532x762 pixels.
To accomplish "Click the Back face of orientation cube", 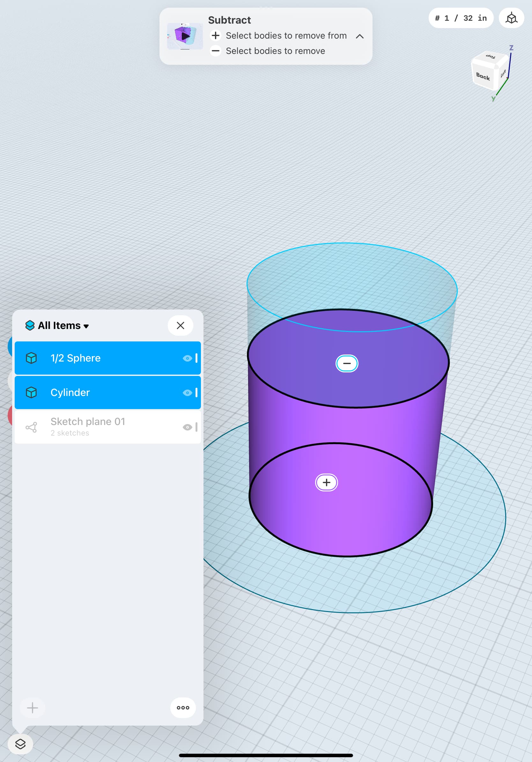I will [483, 77].
